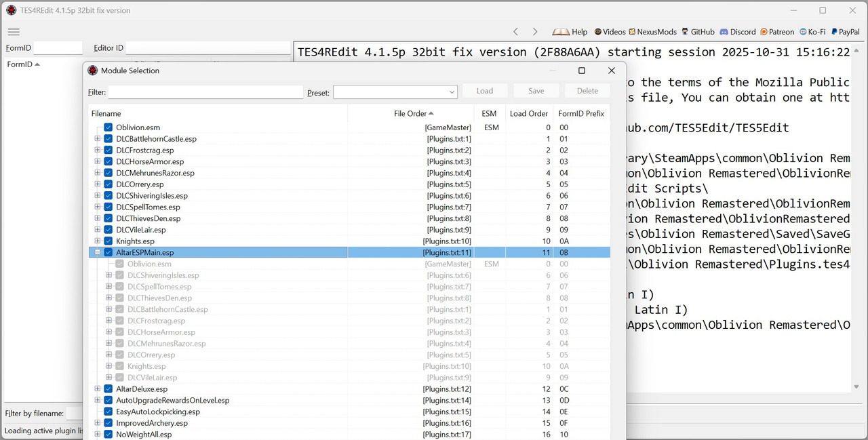Uncheck DLCBattlehornCastle.esp checkbox

pos(108,139)
